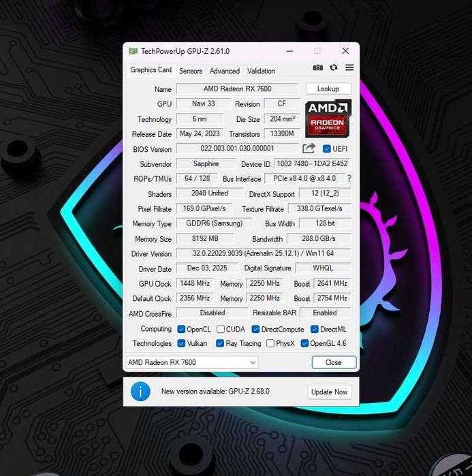The image size is (472, 476).
Task: Click the Update Now button
Action: point(330,392)
